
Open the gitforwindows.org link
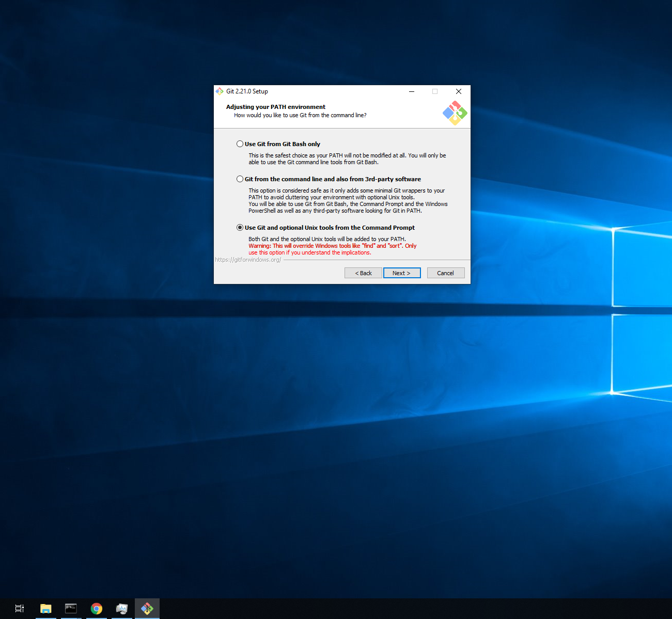coord(248,260)
